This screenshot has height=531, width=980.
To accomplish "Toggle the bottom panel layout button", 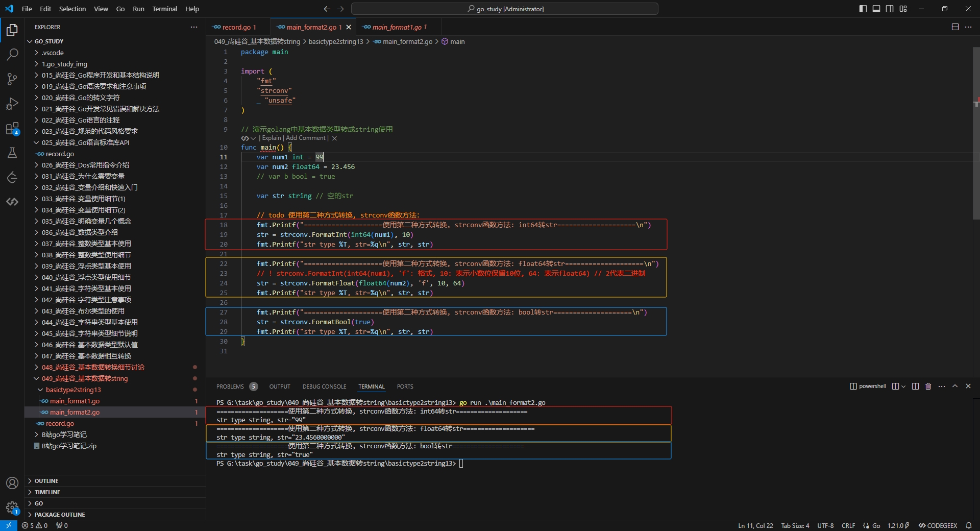I will click(876, 9).
